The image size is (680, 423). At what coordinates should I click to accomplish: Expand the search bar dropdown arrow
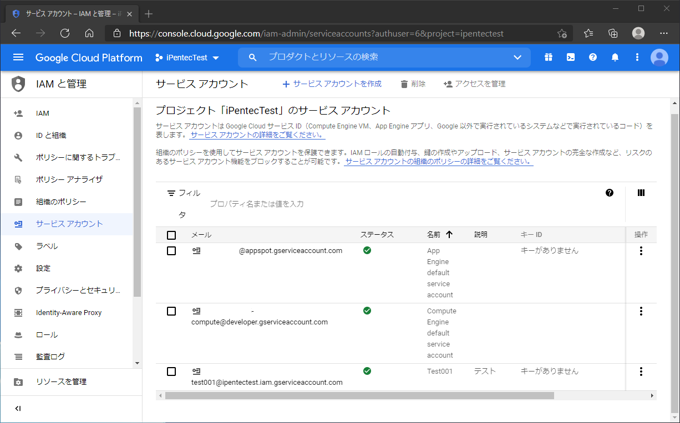tap(517, 57)
